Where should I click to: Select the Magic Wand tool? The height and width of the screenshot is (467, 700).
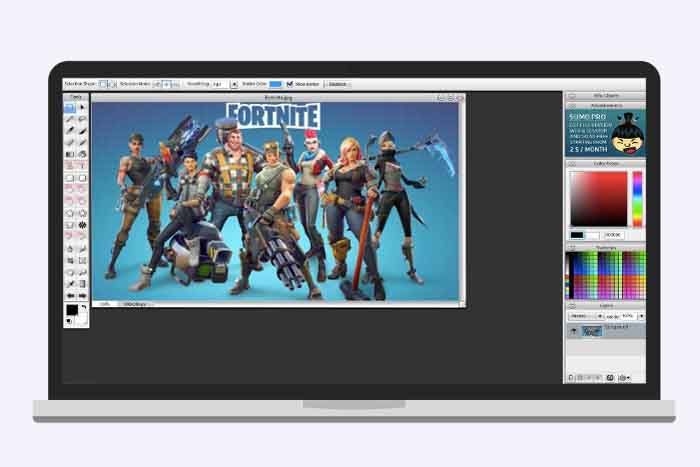click(70, 119)
